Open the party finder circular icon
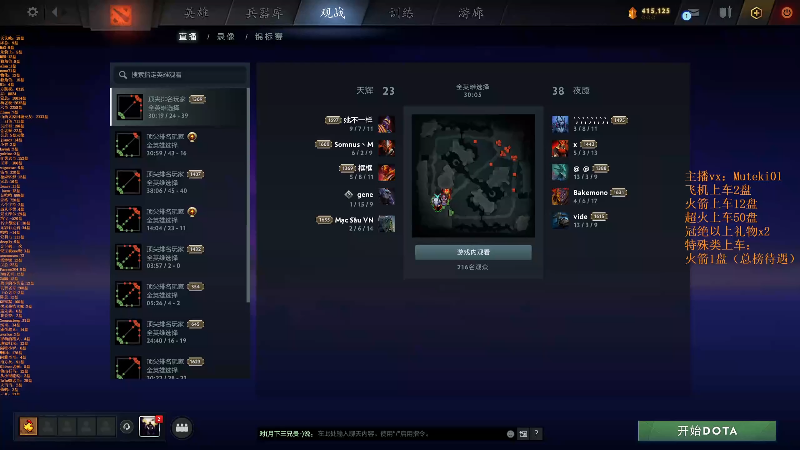The height and width of the screenshot is (450, 800). pyautogui.click(x=127, y=427)
